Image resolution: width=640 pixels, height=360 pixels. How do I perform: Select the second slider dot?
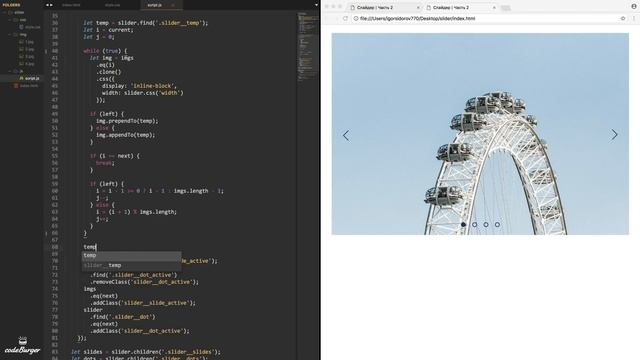point(475,224)
